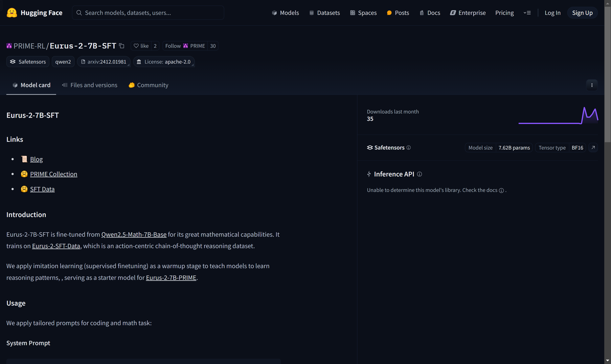Image resolution: width=611 pixels, height=364 pixels.
Task: Open the Community tab
Action: point(148,85)
